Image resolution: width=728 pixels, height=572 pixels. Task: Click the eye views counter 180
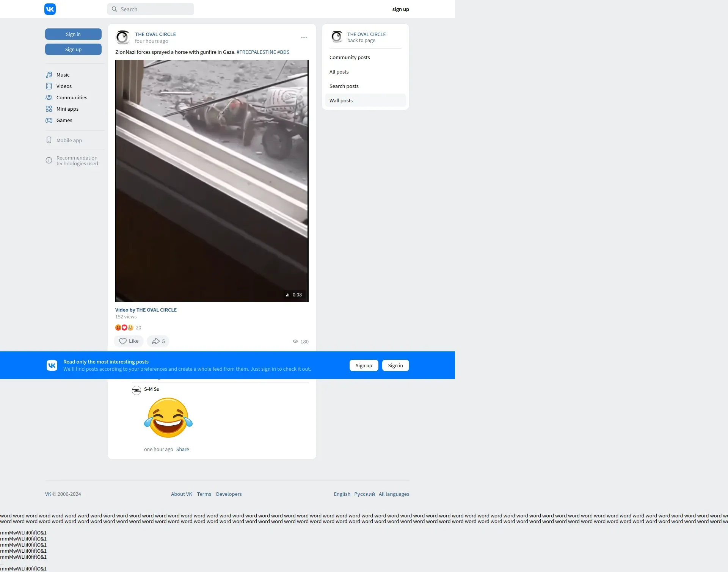pyautogui.click(x=301, y=342)
